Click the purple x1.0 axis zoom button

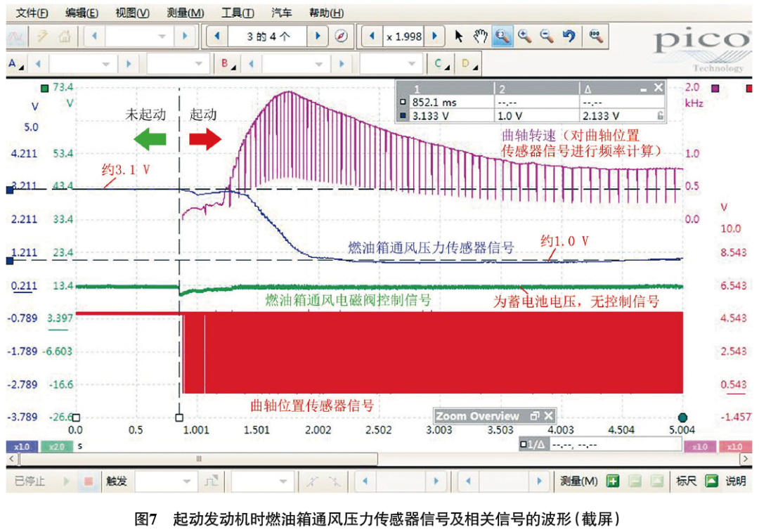pyautogui.click(x=700, y=446)
